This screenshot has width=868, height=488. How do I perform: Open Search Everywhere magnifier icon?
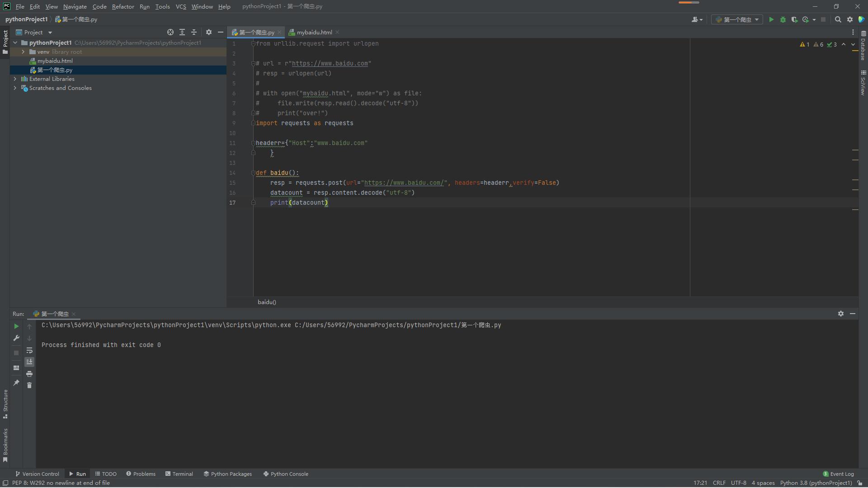pyautogui.click(x=838, y=19)
